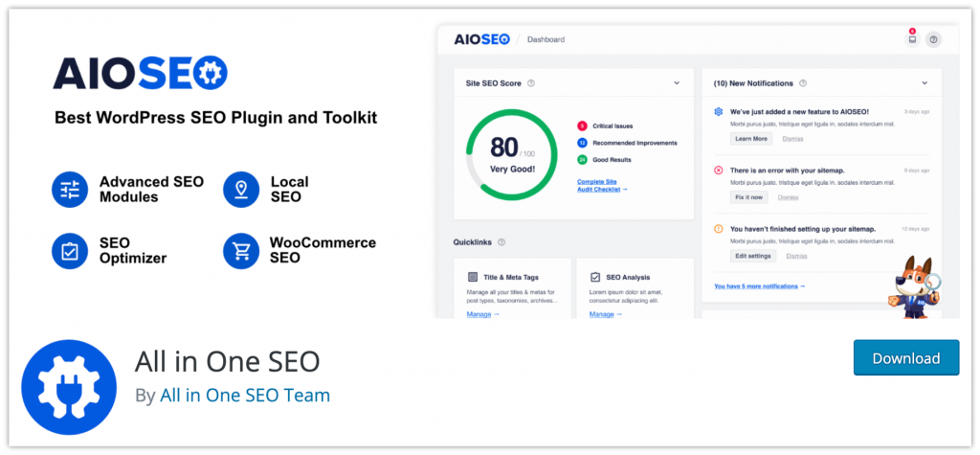Click the 'All in One SEO' plugin title

click(x=227, y=361)
